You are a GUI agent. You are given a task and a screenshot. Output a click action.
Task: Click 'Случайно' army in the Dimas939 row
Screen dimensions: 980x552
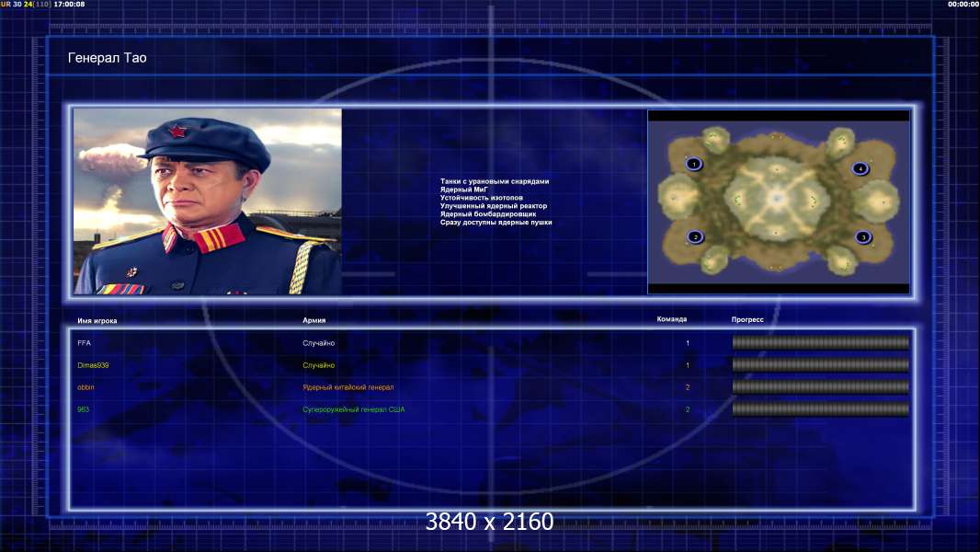point(319,365)
